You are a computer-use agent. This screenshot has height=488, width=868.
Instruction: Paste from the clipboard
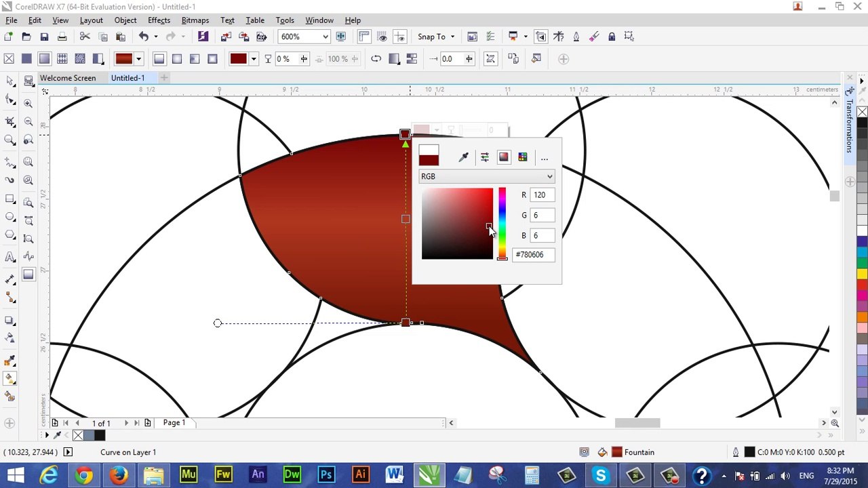[x=121, y=37]
